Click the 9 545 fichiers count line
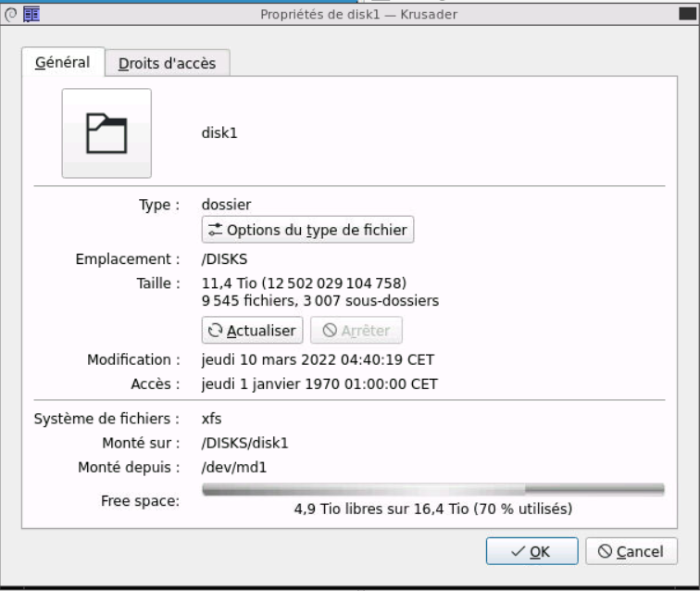700x591 pixels. [320, 301]
